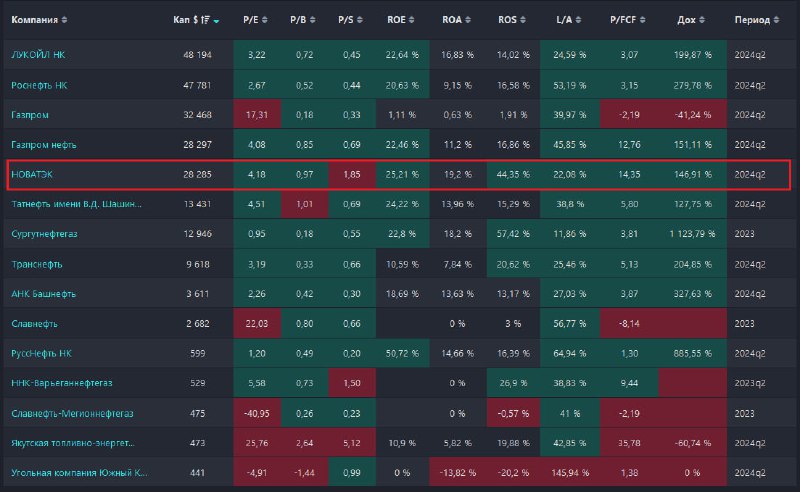Select Газпром нефть P/FCF value 12,76
The width and height of the screenshot is (800, 492).
point(629,145)
